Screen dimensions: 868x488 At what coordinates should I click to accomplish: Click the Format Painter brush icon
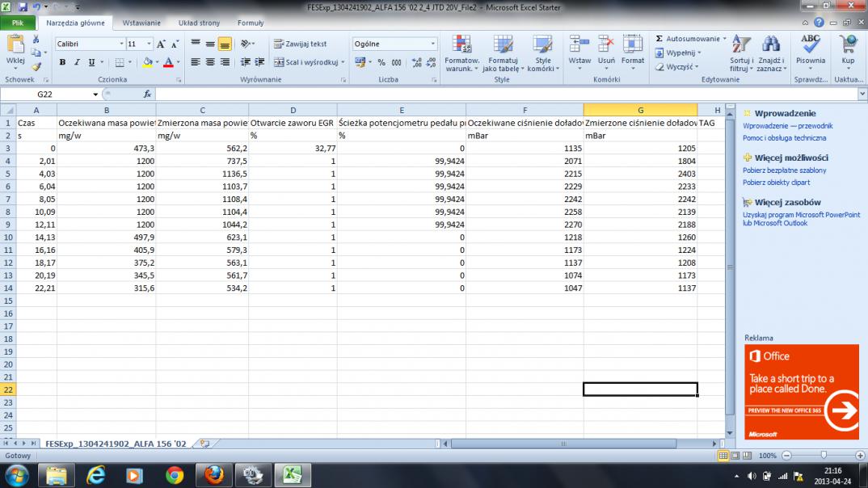[36, 67]
